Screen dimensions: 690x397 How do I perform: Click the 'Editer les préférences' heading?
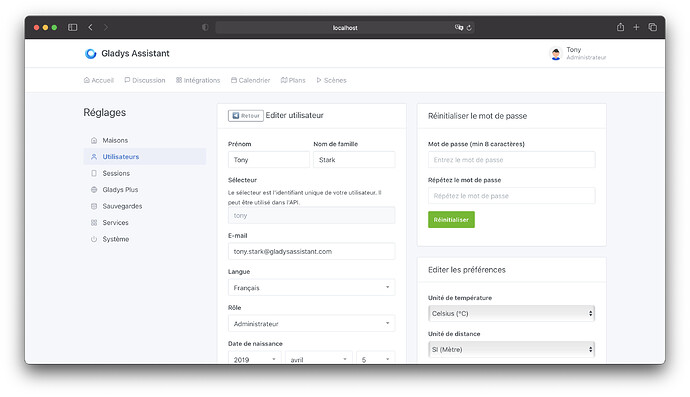click(467, 270)
